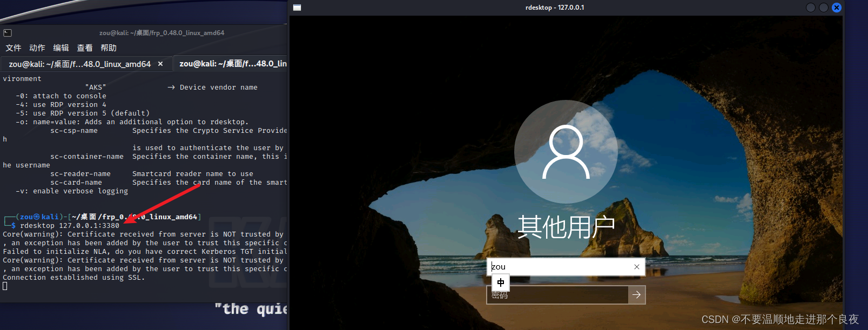Click the terminal cursor block at prompt

click(x=5, y=286)
